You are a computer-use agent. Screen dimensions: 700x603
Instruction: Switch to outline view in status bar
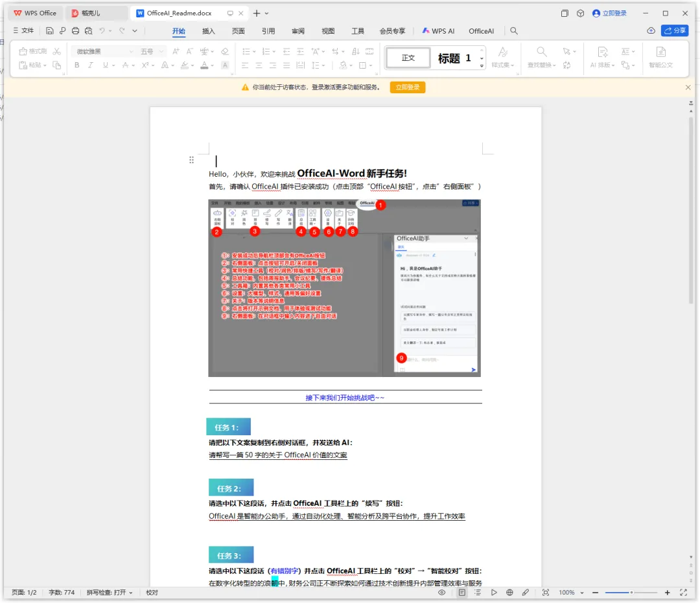478,592
